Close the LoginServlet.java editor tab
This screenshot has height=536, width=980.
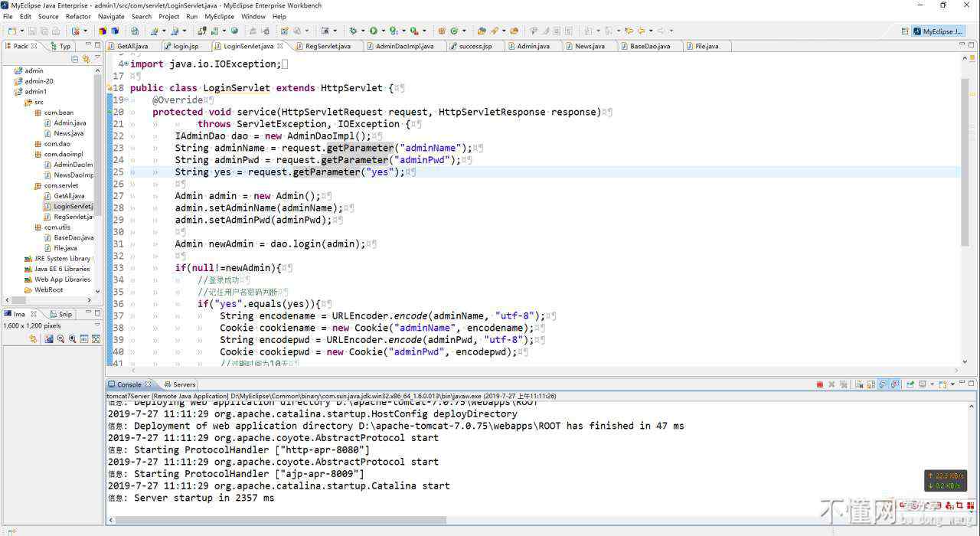tap(280, 46)
